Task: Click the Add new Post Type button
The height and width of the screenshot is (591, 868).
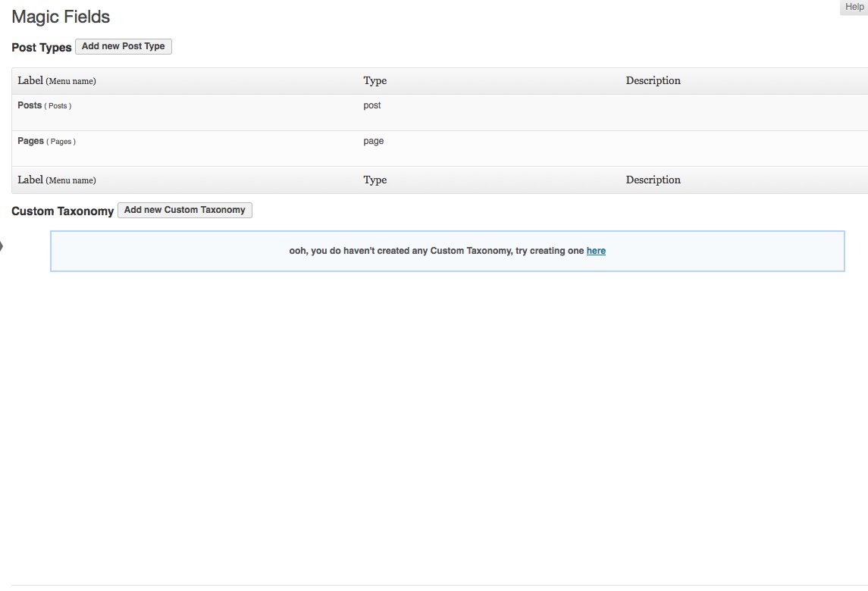Action: click(x=124, y=46)
